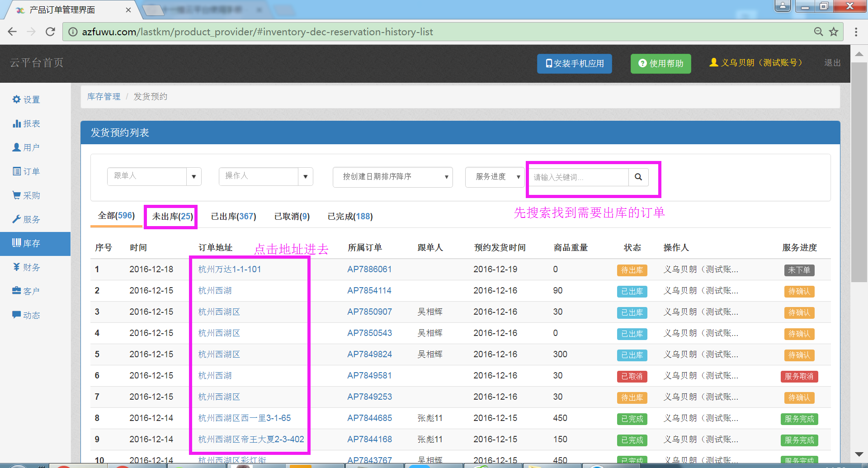Open 用户 user icon in sidebar

pos(17,147)
